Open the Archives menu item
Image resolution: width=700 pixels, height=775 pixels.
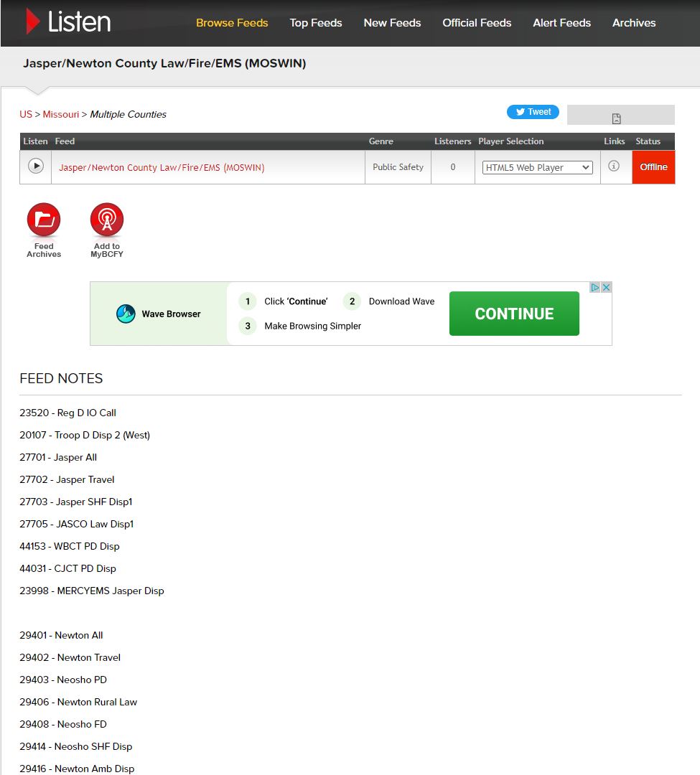[x=633, y=22]
